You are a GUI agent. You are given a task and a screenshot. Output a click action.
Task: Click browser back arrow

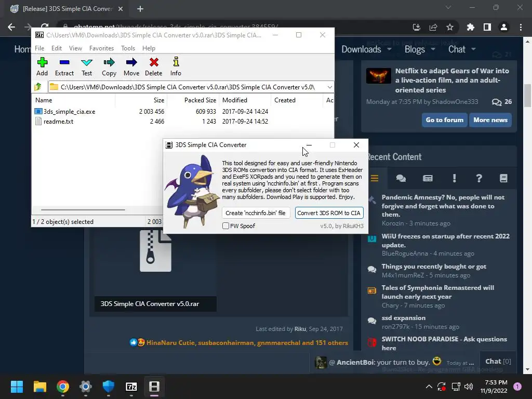coord(11,27)
